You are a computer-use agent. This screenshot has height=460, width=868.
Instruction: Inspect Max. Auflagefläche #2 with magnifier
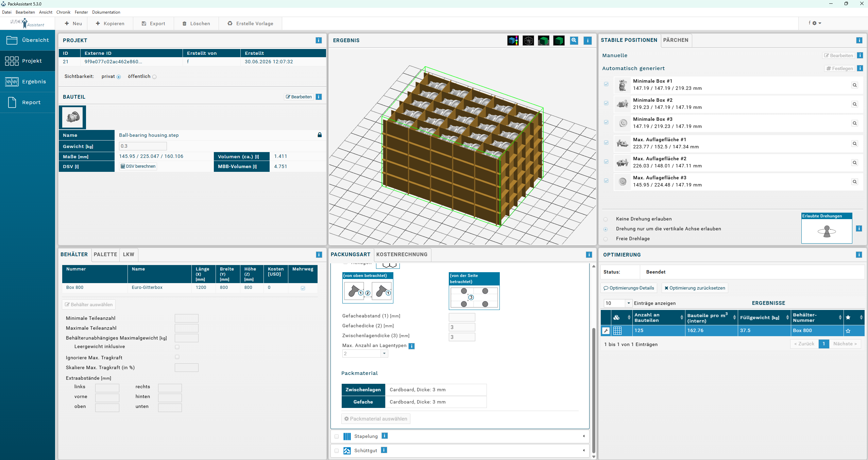854,163
